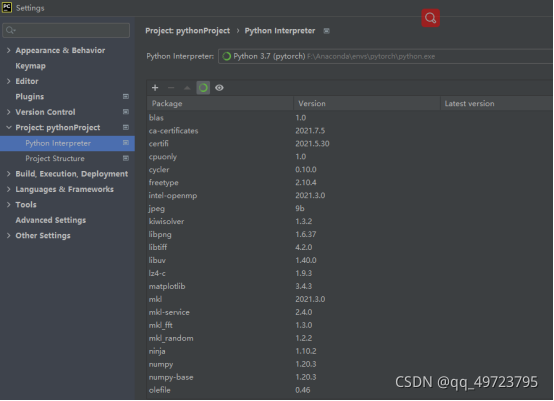The image size is (554, 401).
Task: Expand Appearance & Behavior section
Action: (x=8, y=51)
